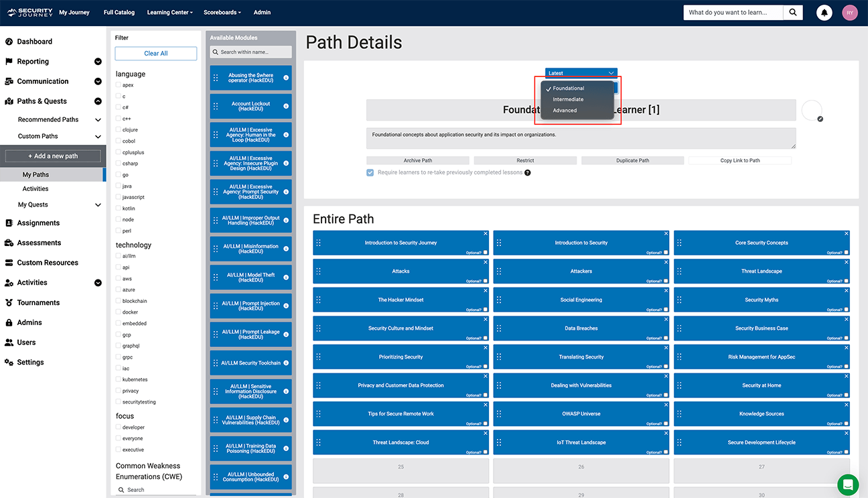Screen dimensions: 868x498
Task: Remove the Social Engineering module with X
Action: tap(666, 290)
